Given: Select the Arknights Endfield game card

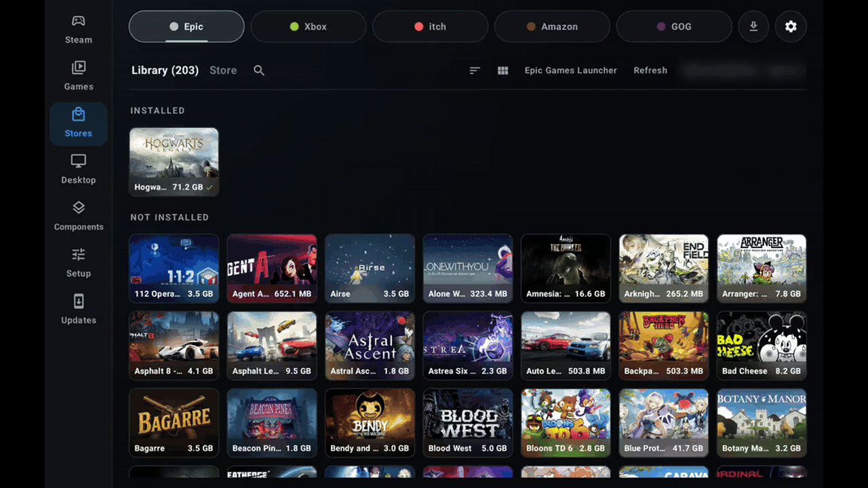Looking at the screenshot, I should pos(664,268).
